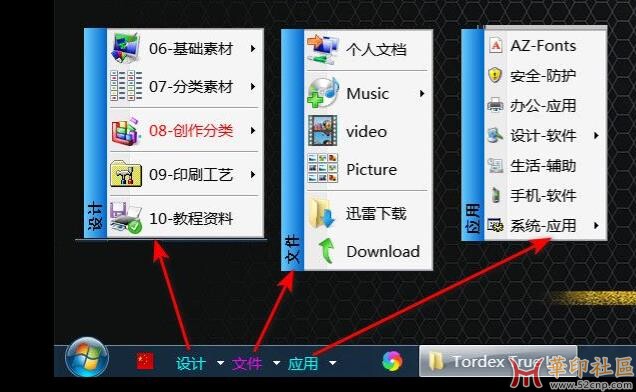Expand the Music submenu arrow
Viewport: 636px width, 392px height.
click(422, 94)
